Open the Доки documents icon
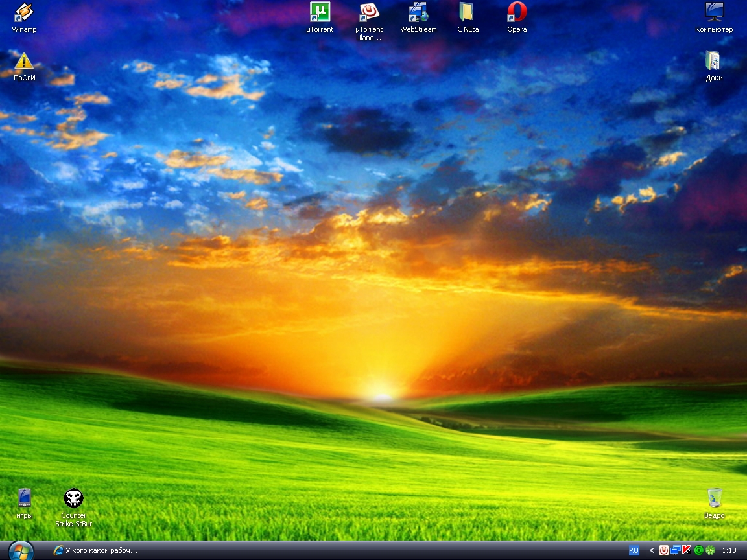Screen dimensions: 747x560 click(713, 62)
